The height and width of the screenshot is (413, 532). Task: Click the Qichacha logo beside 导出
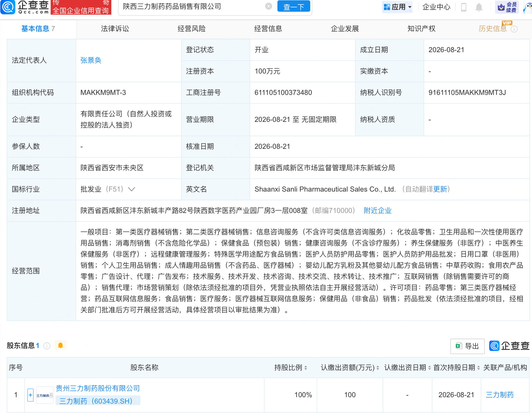point(509,346)
